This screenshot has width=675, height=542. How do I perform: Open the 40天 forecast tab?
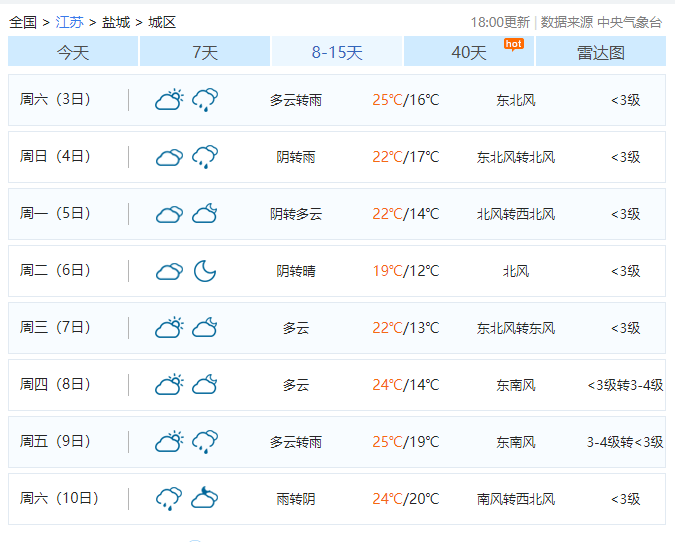coord(468,52)
